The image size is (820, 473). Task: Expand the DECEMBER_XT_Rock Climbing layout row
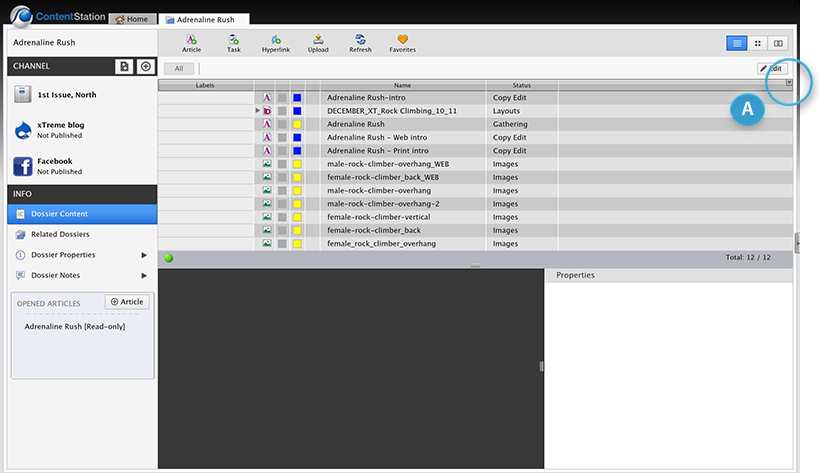coord(258,111)
